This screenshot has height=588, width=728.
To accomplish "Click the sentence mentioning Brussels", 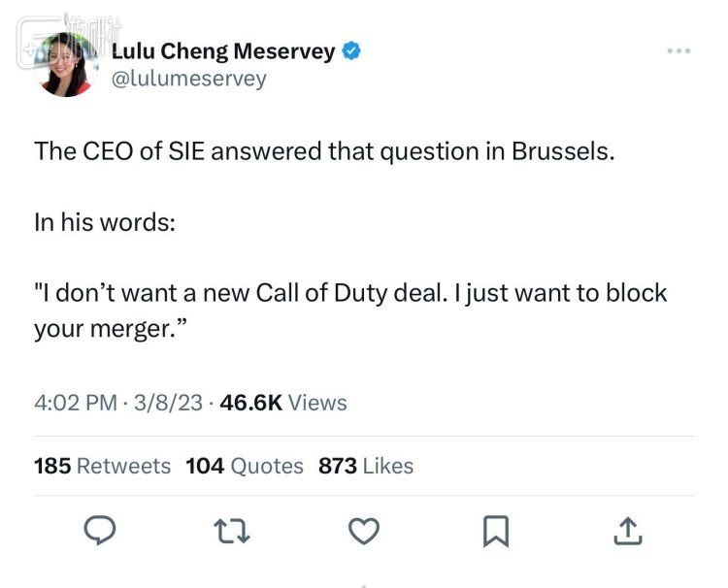I will 325,151.
